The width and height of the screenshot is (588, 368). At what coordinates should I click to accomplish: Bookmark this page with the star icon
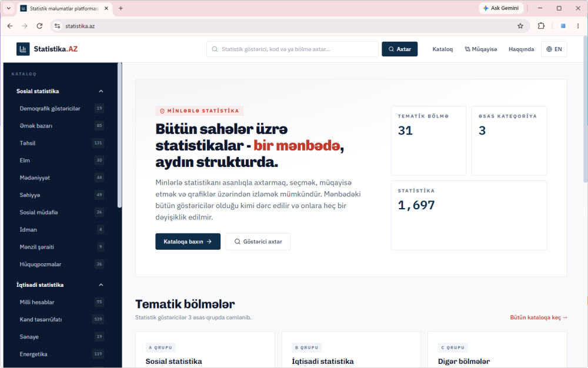(520, 26)
